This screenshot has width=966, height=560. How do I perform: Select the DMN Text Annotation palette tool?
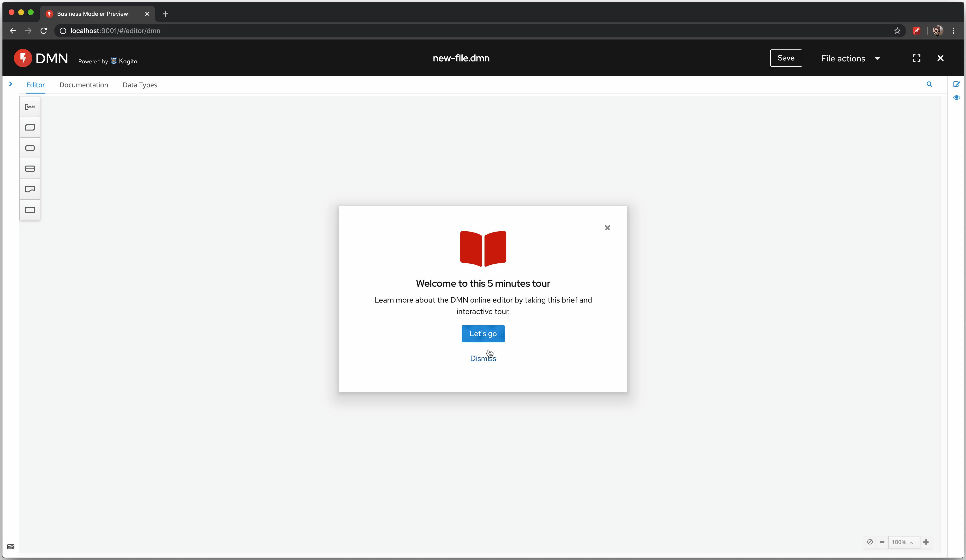(x=30, y=107)
